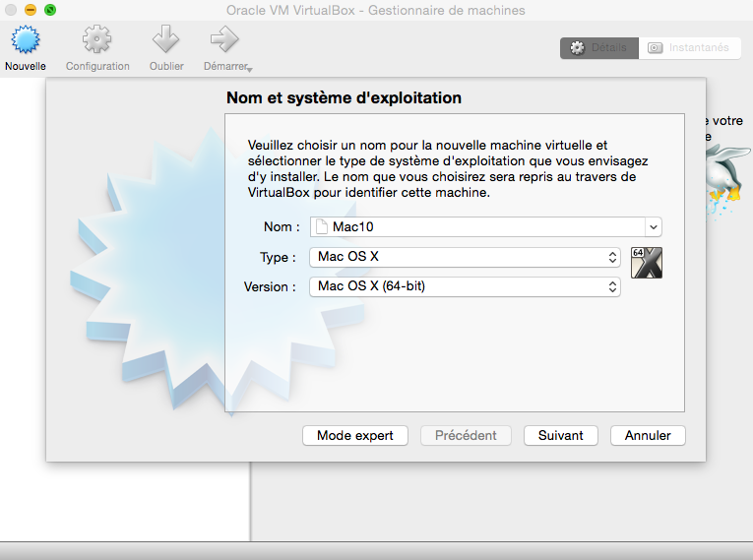Click the Annuler button
Viewport: 753px width, 560px height.
pyautogui.click(x=648, y=436)
